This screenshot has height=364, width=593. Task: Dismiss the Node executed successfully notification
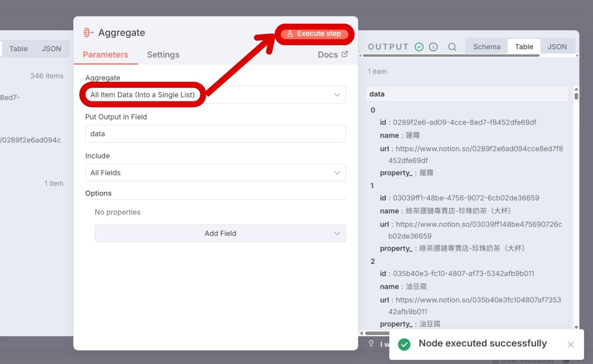tap(571, 344)
